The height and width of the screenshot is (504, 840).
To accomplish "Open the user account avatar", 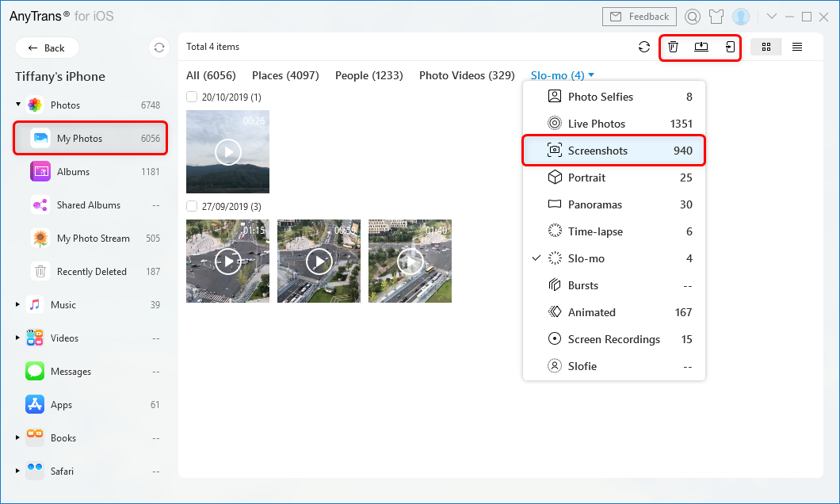I will [x=741, y=17].
